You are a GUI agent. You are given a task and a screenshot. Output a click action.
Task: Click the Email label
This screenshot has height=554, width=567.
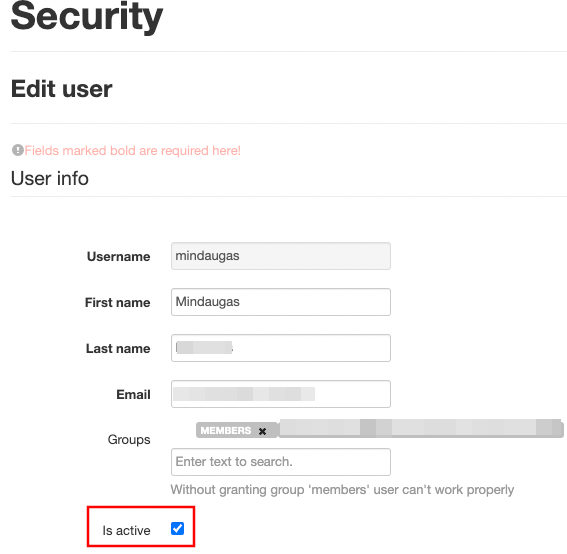(x=133, y=395)
